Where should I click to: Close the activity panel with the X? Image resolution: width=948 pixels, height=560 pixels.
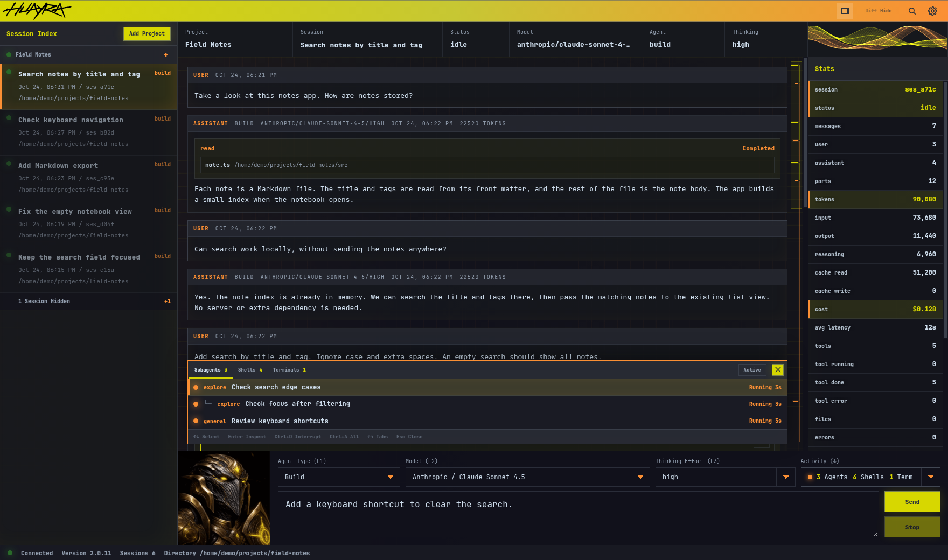[x=777, y=370]
